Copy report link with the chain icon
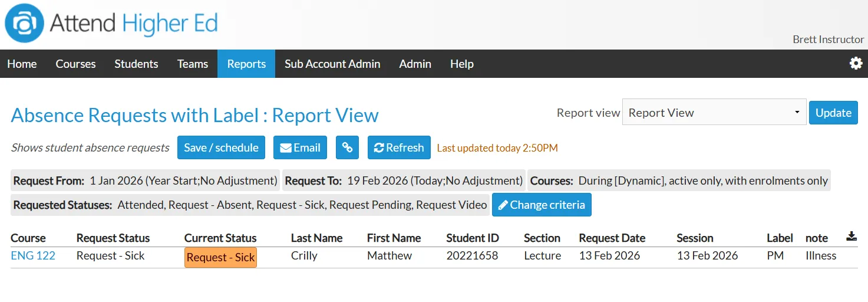The width and height of the screenshot is (868, 302). (347, 147)
